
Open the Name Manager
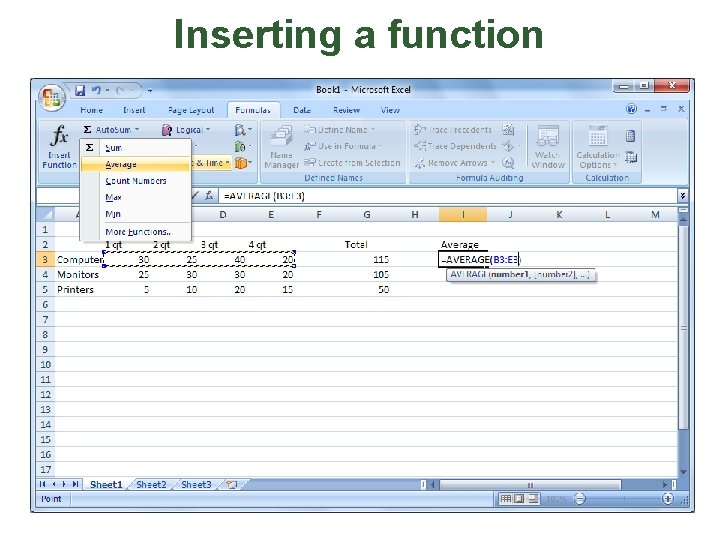pos(281,147)
